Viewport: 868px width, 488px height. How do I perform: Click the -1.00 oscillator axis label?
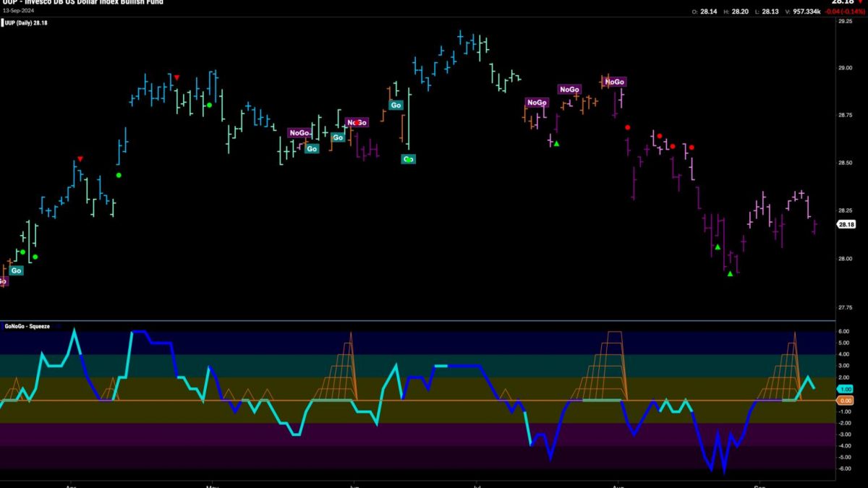pos(845,411)
